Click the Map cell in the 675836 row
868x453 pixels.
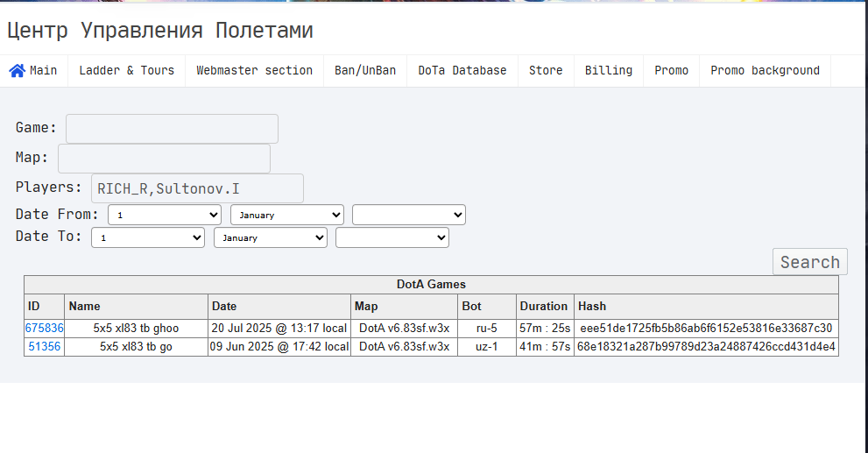(x=404, y=328)
